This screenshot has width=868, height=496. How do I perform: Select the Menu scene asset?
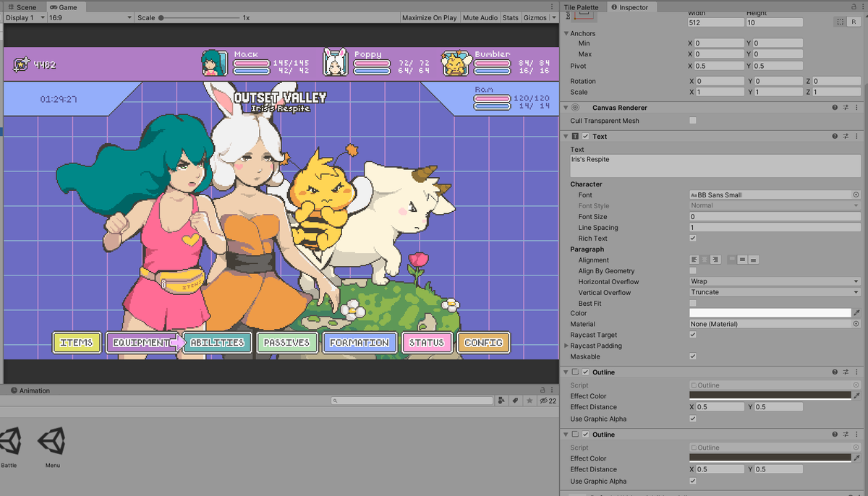[x=52, y=446]
